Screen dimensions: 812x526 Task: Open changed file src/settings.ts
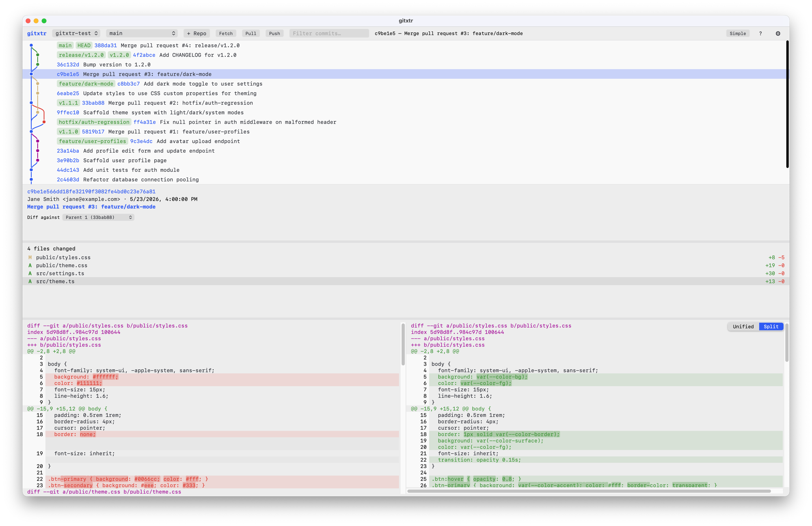click(406, 274)
